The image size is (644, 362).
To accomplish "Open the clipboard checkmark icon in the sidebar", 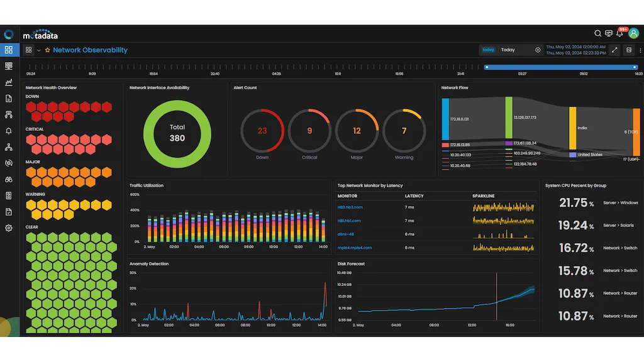I will (9, 212).
